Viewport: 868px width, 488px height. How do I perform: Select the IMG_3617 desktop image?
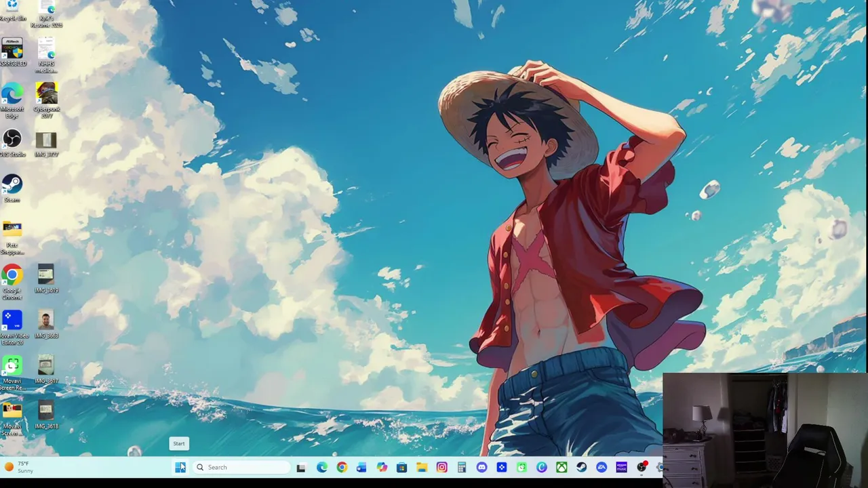point(46,370)
